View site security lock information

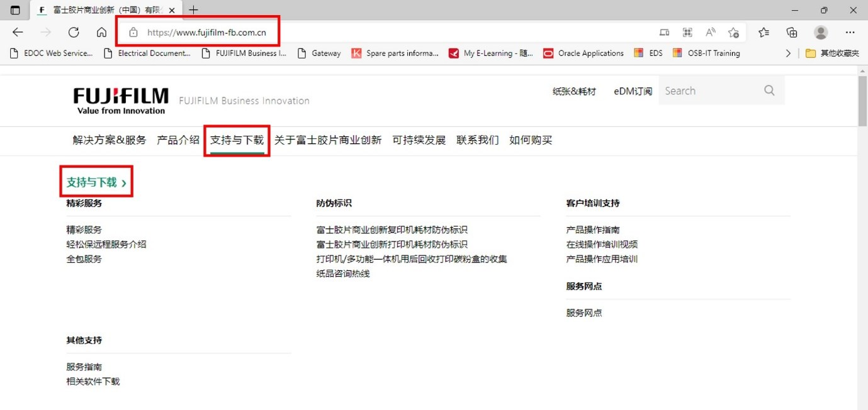[133, 33]
